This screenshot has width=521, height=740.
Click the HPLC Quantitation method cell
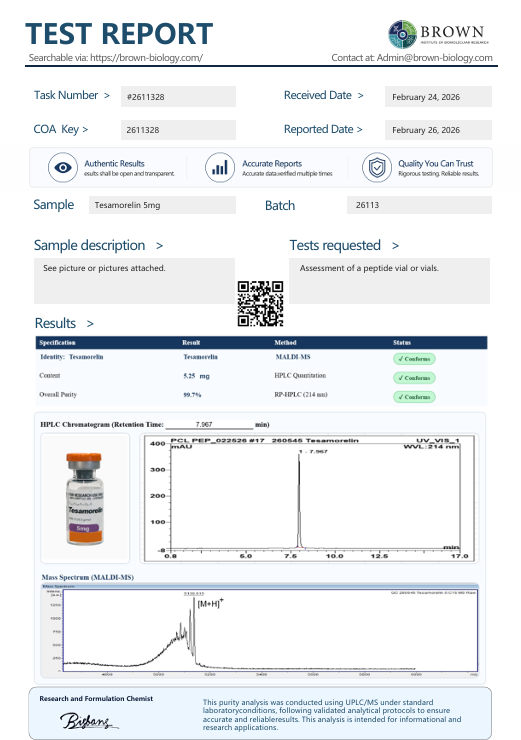pyautogui.click(x=300, y=376)
